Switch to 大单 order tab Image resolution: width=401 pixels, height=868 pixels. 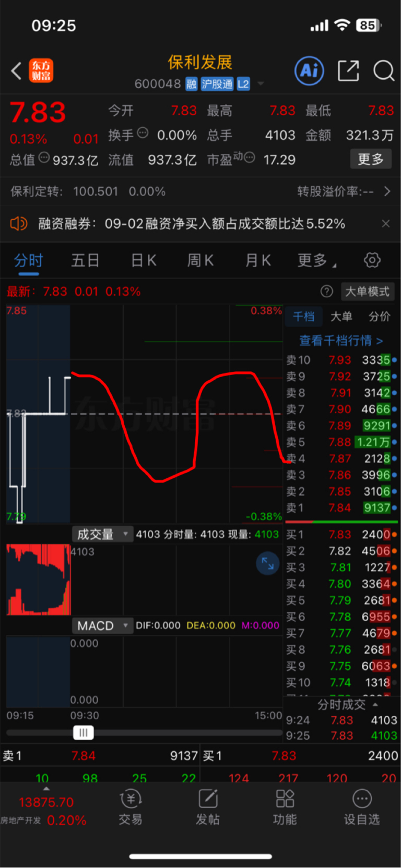(341, 316)
